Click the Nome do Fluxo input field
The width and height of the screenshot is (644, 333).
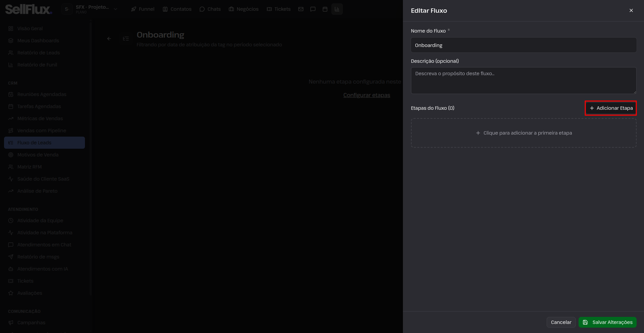click(x=523, y=45)
